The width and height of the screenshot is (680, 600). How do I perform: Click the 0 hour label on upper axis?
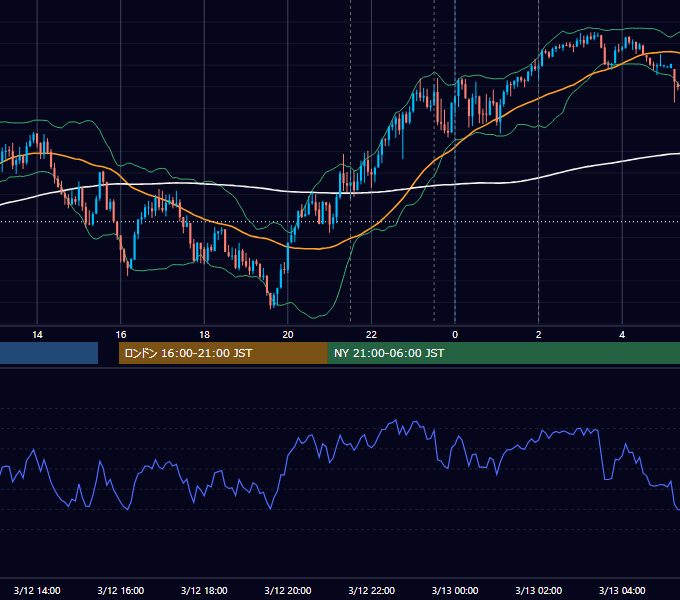point(455,335)
